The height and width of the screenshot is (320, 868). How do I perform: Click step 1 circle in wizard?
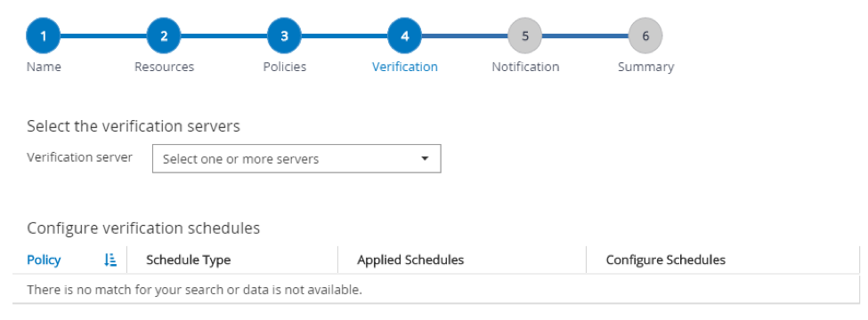click(44, 36)
